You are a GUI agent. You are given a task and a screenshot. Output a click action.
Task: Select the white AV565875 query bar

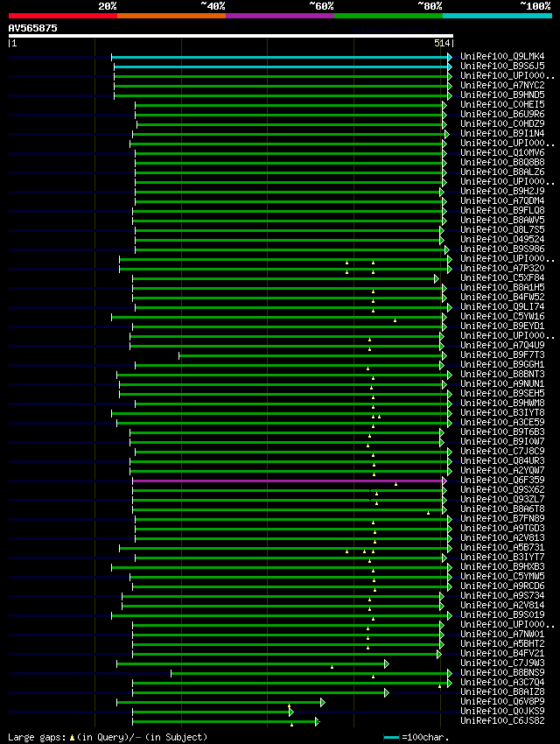230,36
